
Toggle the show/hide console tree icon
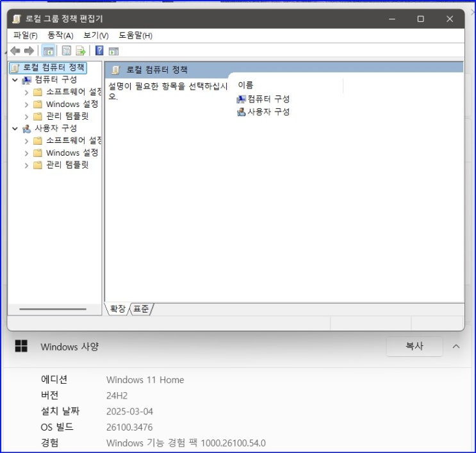tap(48, 51)
